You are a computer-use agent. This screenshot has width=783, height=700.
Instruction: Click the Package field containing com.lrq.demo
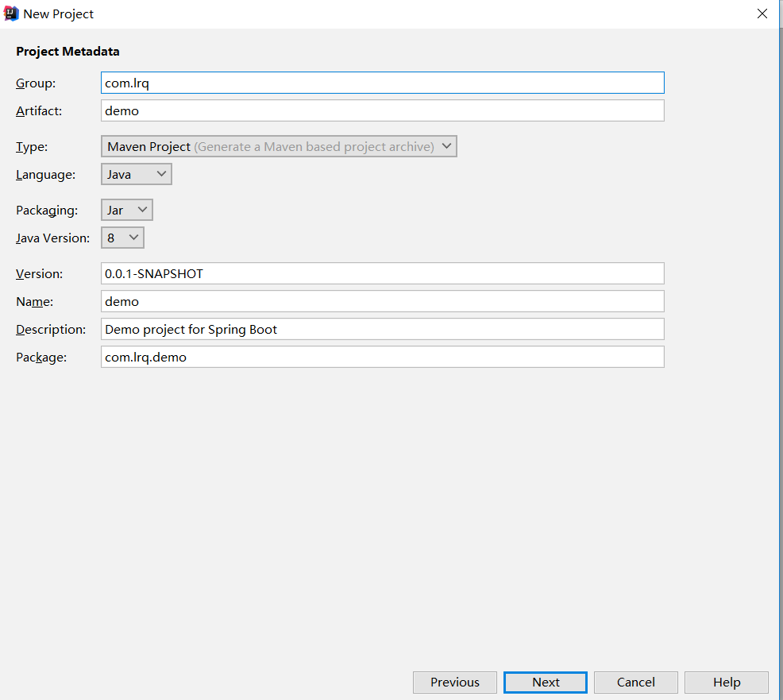tap(383, 358)
